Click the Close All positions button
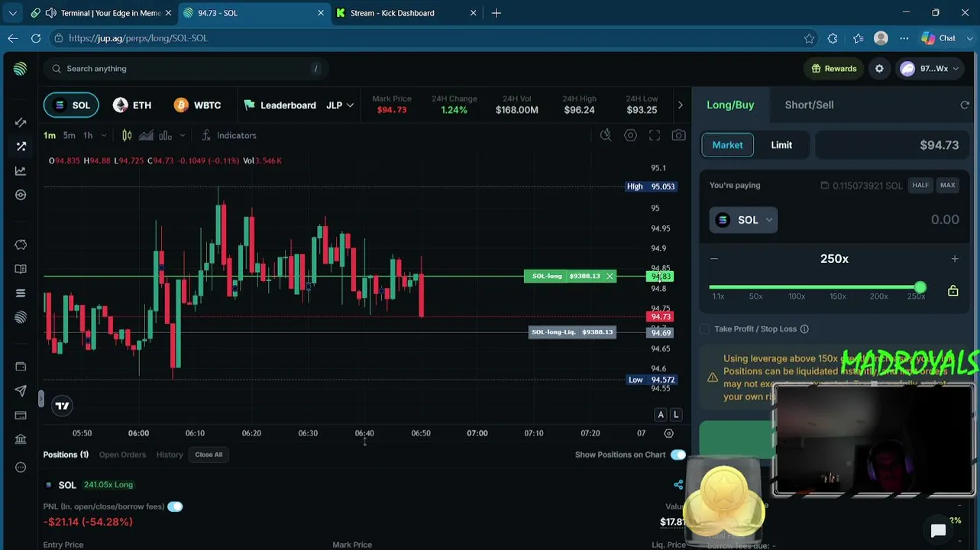Image resolution: width=980 pixels, height=550 pixels. [x=209, y=455]
